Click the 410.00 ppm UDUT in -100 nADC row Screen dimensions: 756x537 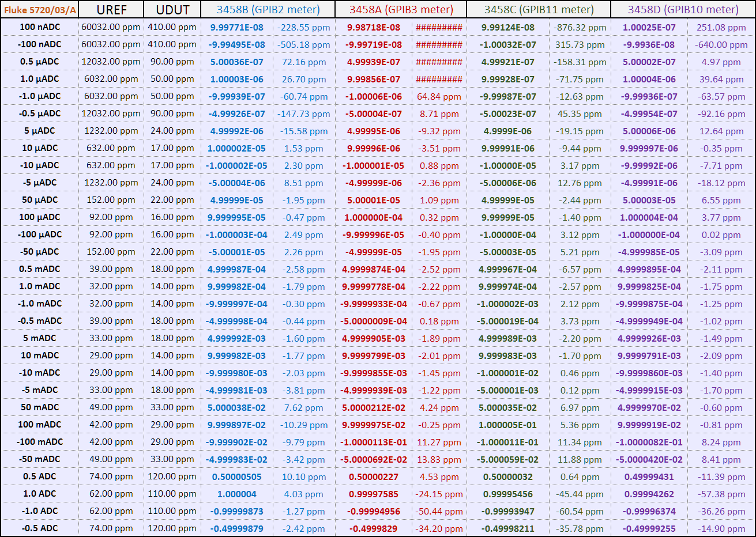point(172,44)
